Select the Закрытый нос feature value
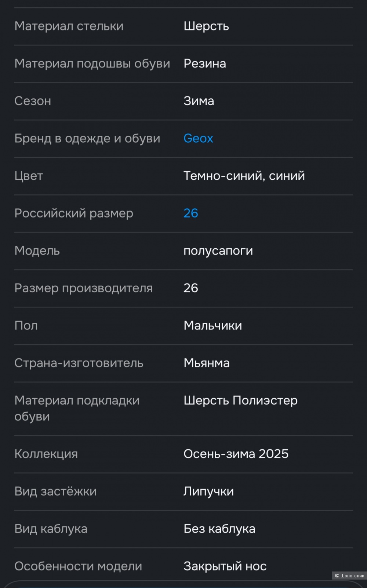The image size is (367, 588). pyautogui.click(x=225, y=566)
